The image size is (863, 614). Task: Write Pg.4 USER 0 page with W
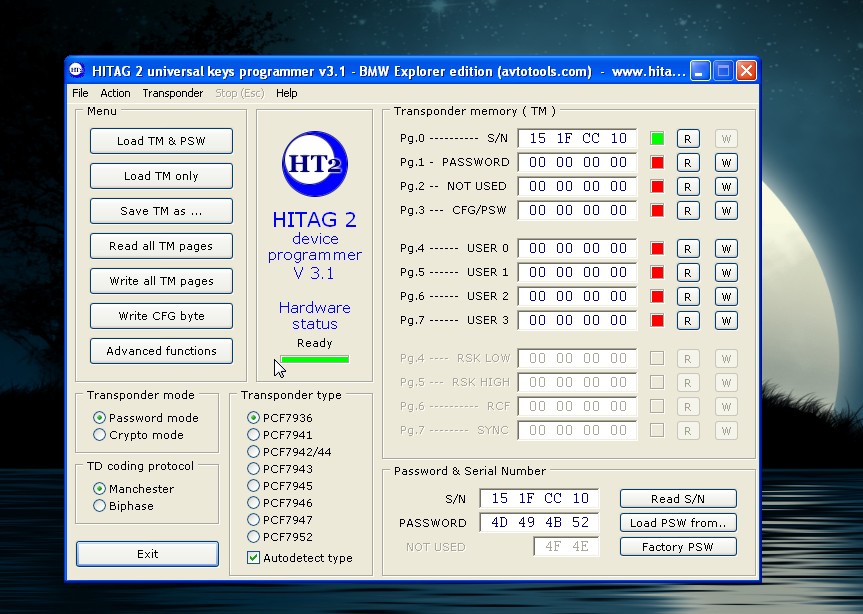click(726, 249)
